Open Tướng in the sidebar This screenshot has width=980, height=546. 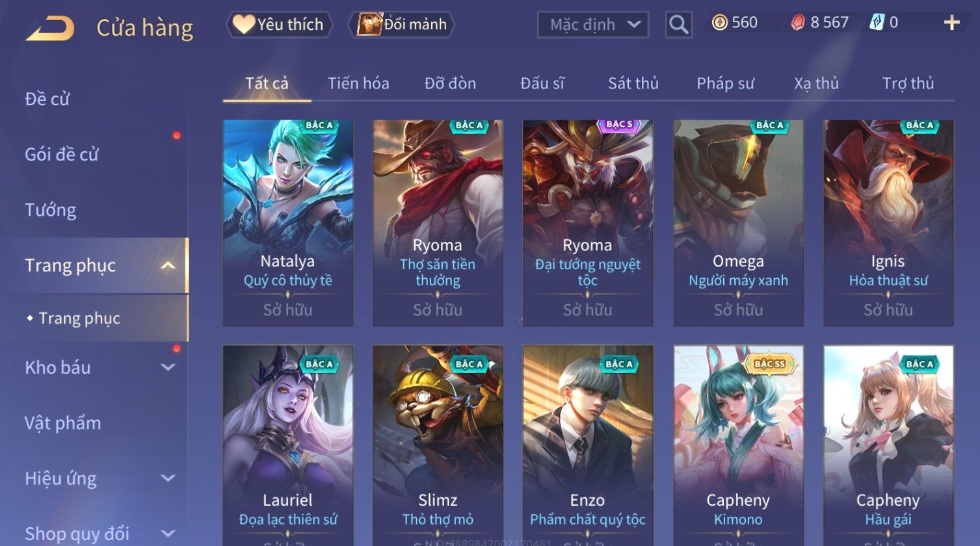click(x=51, y=210)
